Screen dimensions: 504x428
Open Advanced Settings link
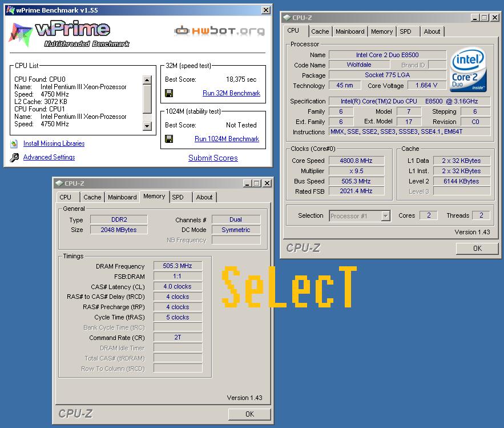49,157
